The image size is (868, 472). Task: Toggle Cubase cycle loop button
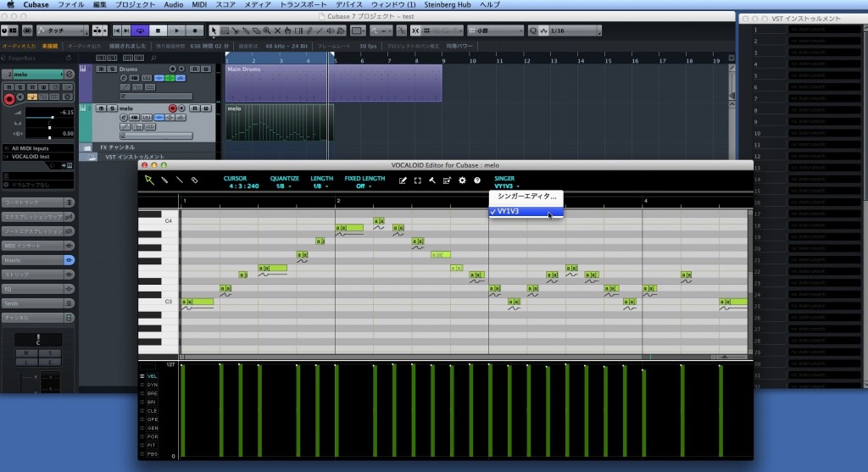pos(140,31)
